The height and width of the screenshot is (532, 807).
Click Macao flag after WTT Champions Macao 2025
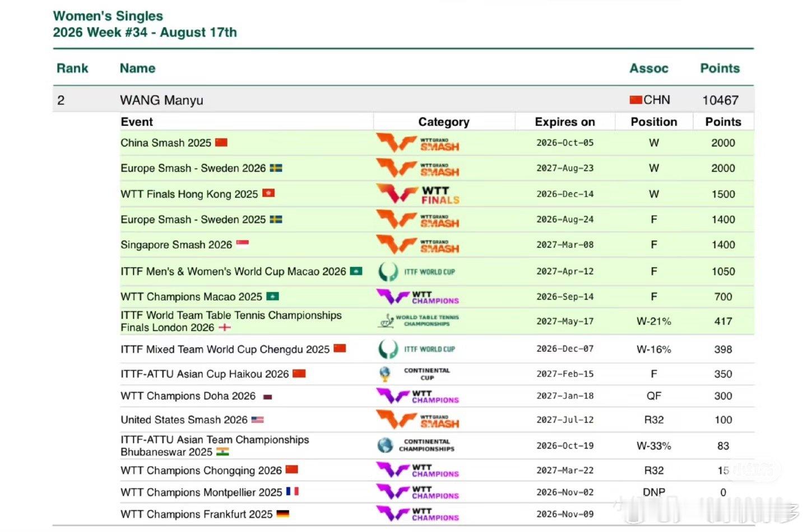click(272, 296)
